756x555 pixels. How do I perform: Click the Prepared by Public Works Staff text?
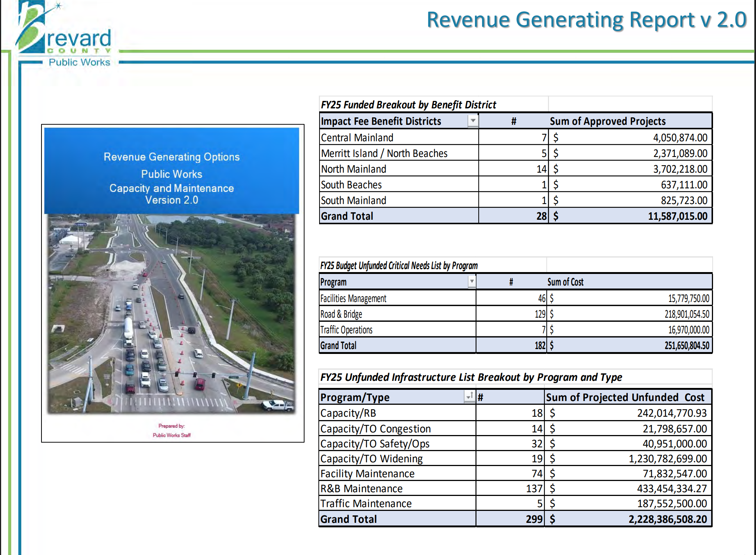[172, 431]
